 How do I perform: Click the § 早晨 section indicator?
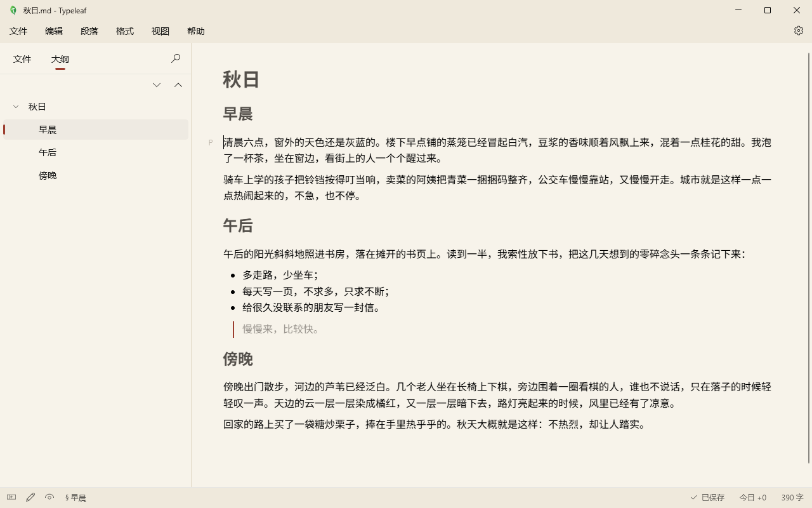tap(75, 498)
